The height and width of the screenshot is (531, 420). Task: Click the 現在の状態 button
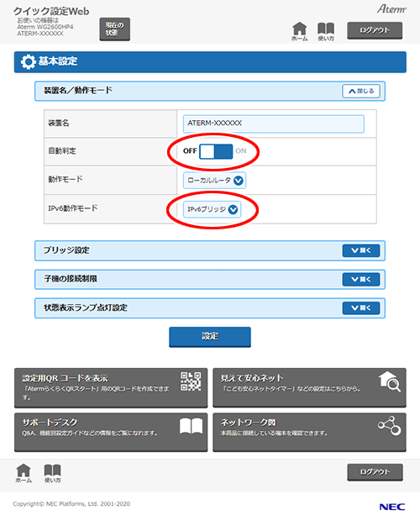point(115,29)
